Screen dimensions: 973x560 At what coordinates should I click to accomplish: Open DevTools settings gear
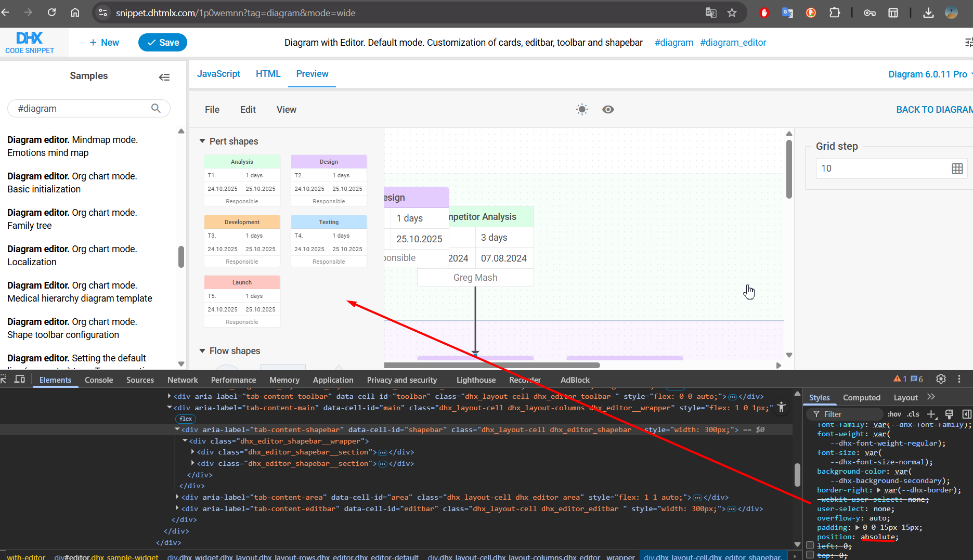(x=941, y=379)
